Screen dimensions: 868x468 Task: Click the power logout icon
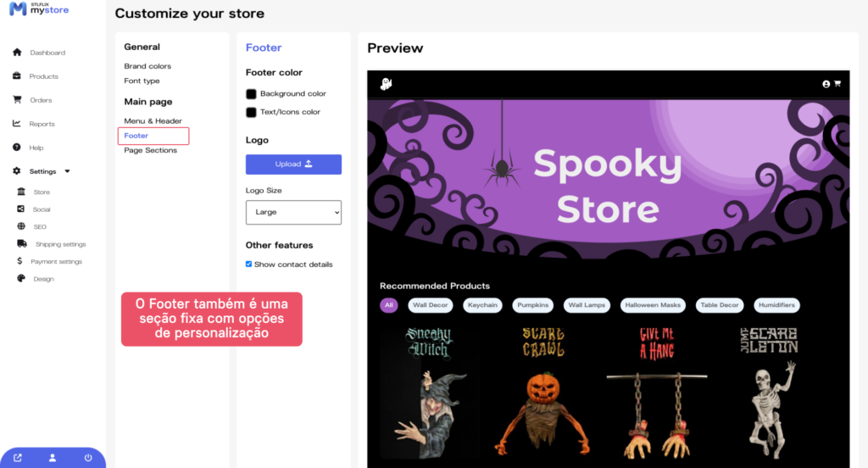tap(88, 458)
